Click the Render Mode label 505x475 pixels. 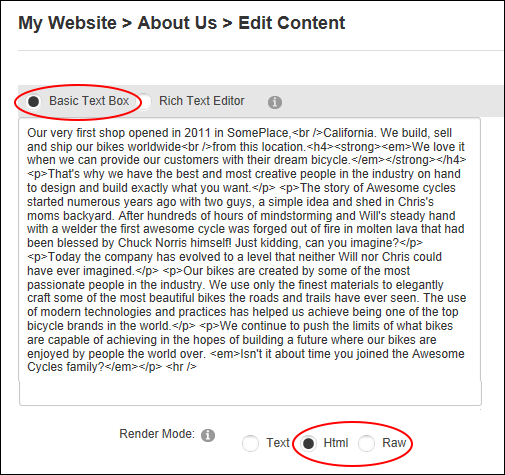157,434
